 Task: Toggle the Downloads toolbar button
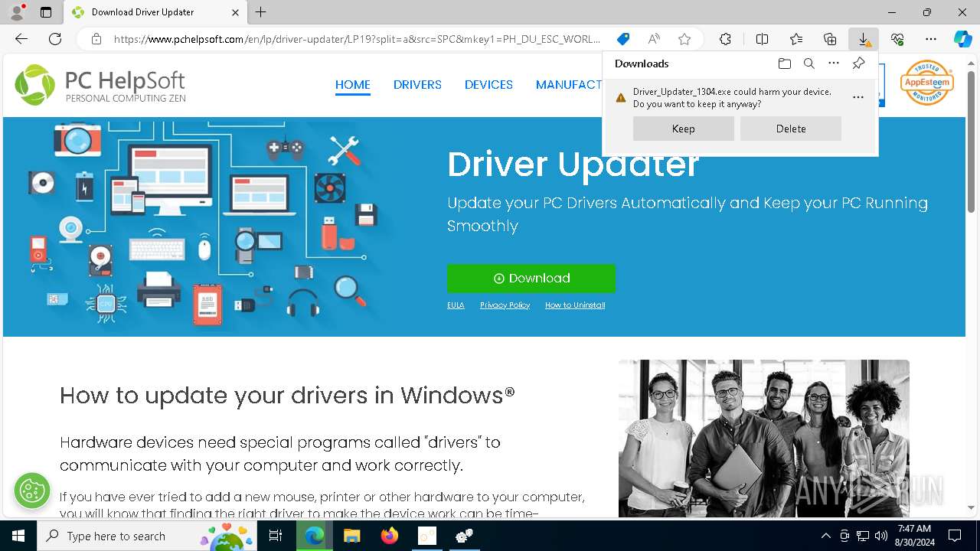864,39
